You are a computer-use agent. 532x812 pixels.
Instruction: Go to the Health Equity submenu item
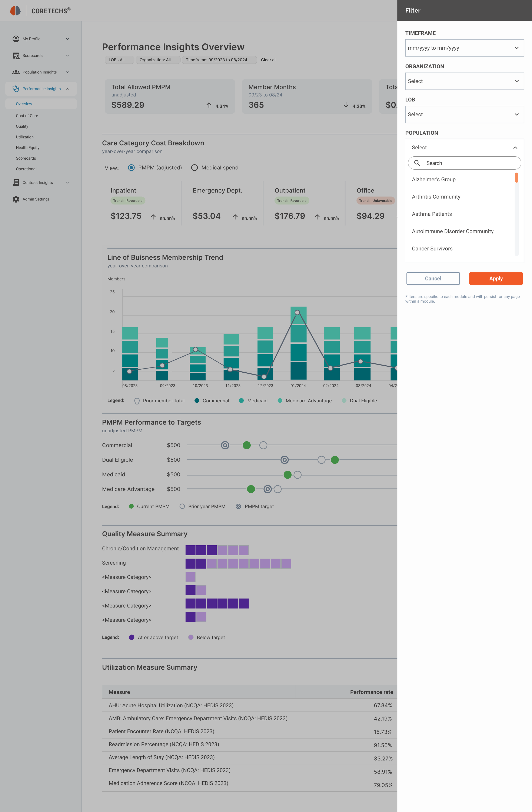(28, 148)
